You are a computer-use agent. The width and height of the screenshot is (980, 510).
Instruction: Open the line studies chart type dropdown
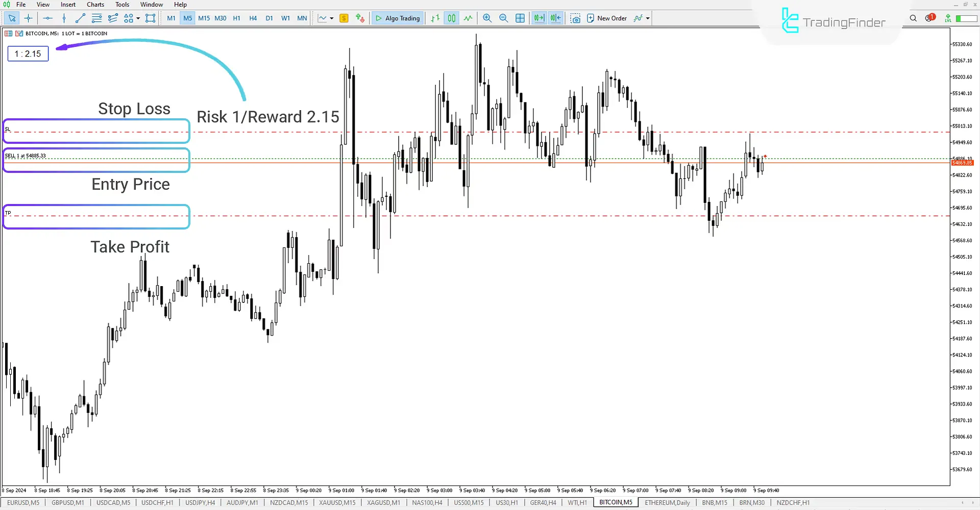tap(331, 18)
